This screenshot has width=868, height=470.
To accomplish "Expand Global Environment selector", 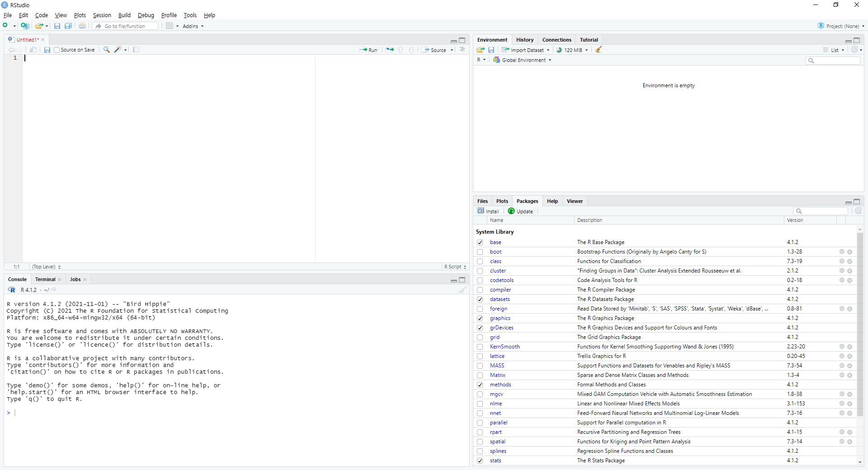I will pyautogui.click(x=522, y=60).
